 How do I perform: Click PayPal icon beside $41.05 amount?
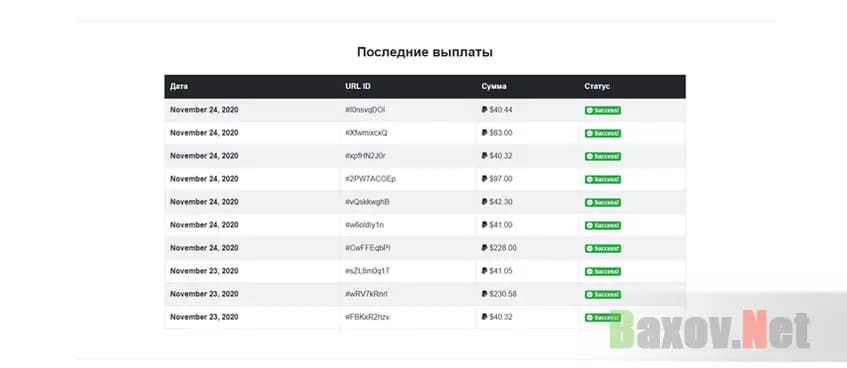(484, 271)
